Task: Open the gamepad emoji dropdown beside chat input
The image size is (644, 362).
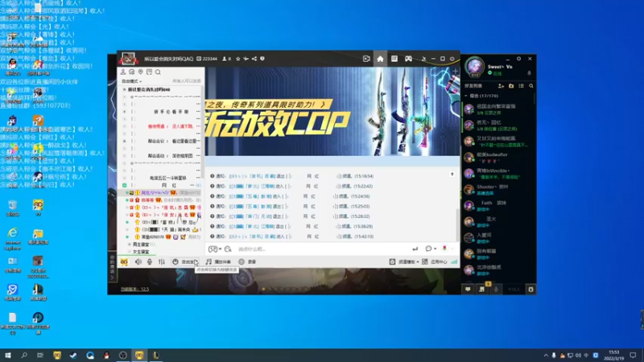Action: point(215,249)
